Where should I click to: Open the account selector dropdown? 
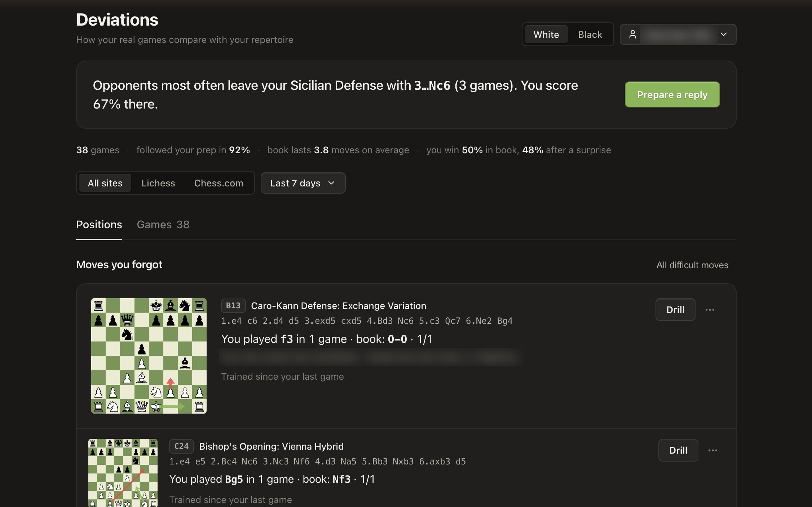678,35
